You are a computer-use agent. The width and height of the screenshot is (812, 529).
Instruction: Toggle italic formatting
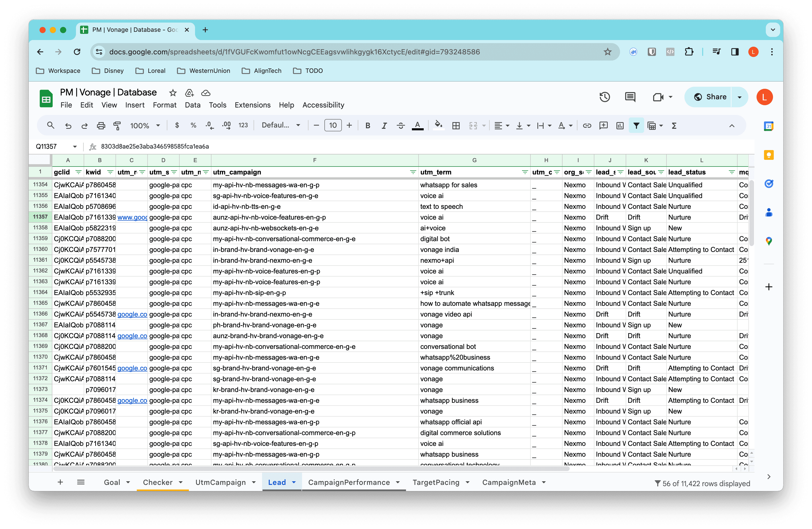coord(384,125)
